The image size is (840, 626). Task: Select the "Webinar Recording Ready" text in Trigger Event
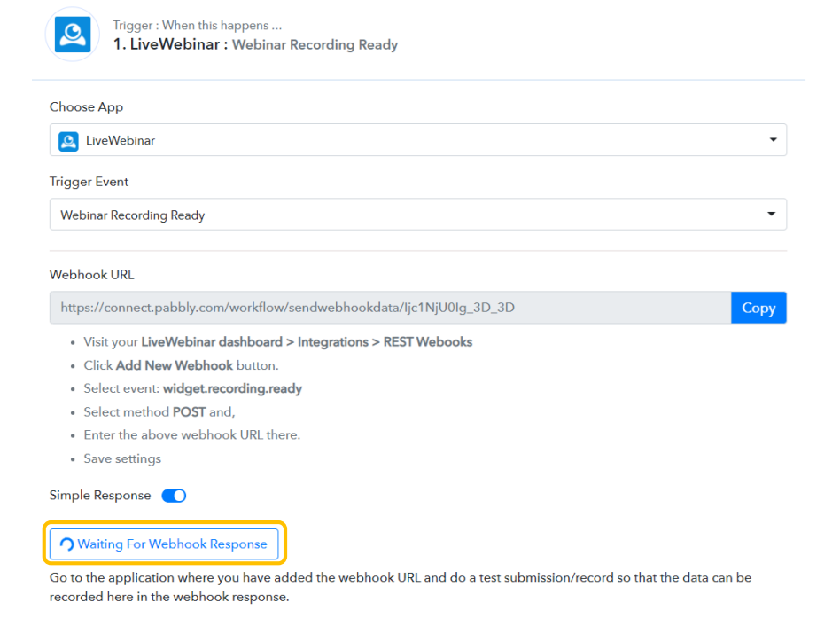[x=132, y=215]
